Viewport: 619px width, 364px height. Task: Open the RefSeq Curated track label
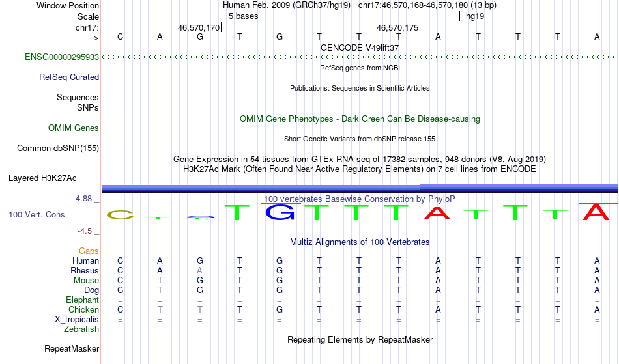[x=69, y=77]
